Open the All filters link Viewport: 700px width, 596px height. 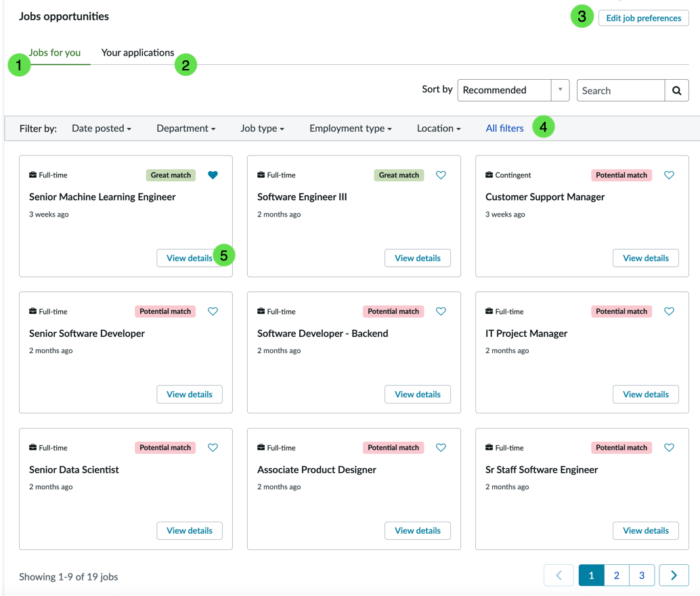coord(504,129)
